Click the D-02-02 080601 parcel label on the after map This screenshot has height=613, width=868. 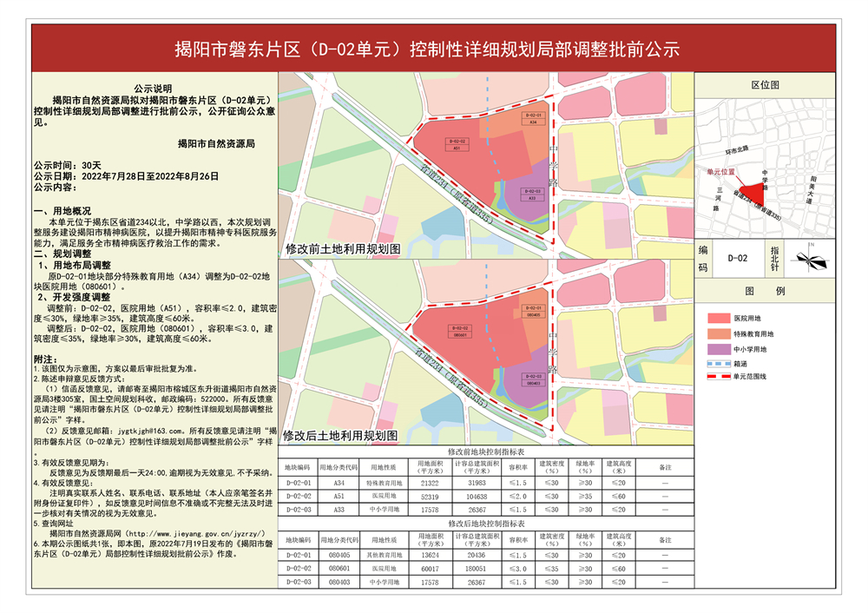tap(460, 332)
